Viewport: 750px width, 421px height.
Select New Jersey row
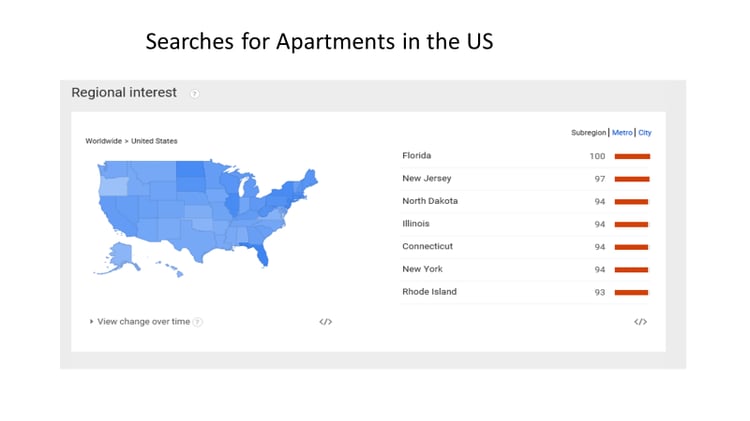[526, 179]
